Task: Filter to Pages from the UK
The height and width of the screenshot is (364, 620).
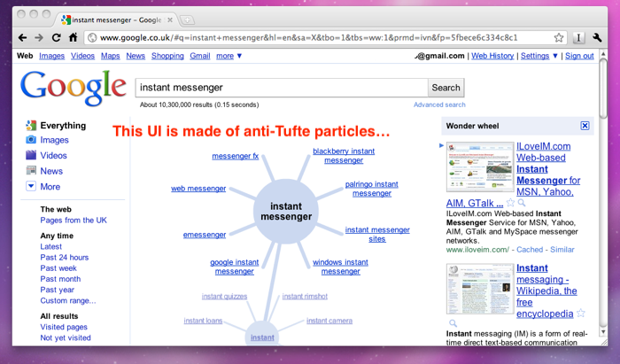Action: pyautogui.click(x=74, y=221)
